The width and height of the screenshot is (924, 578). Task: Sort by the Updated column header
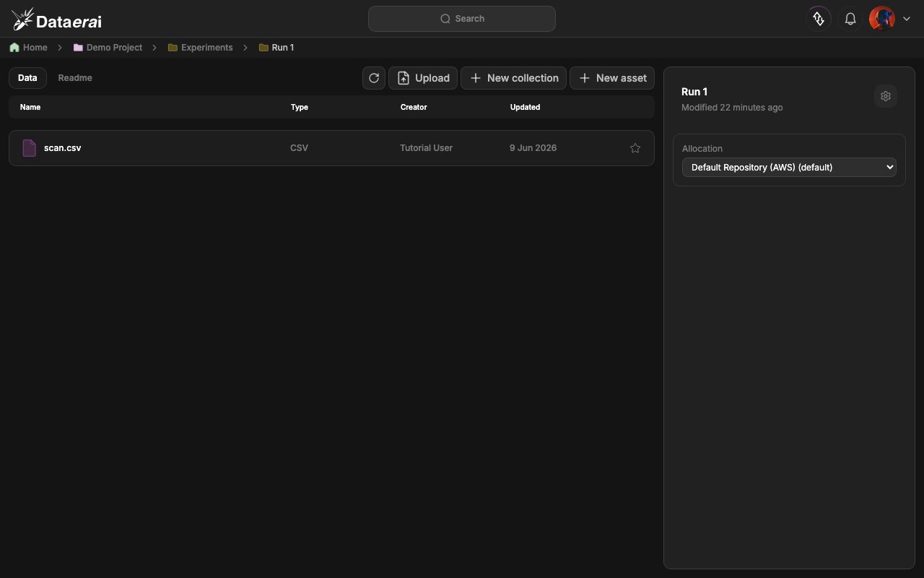pyautogui.click(x=526, y=107)
